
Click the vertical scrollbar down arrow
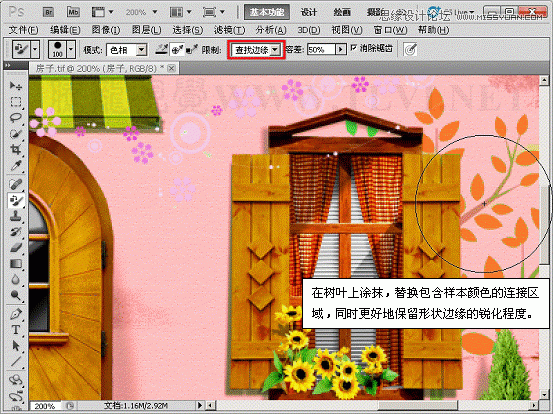pyautogui.click(x=544, y=395)
